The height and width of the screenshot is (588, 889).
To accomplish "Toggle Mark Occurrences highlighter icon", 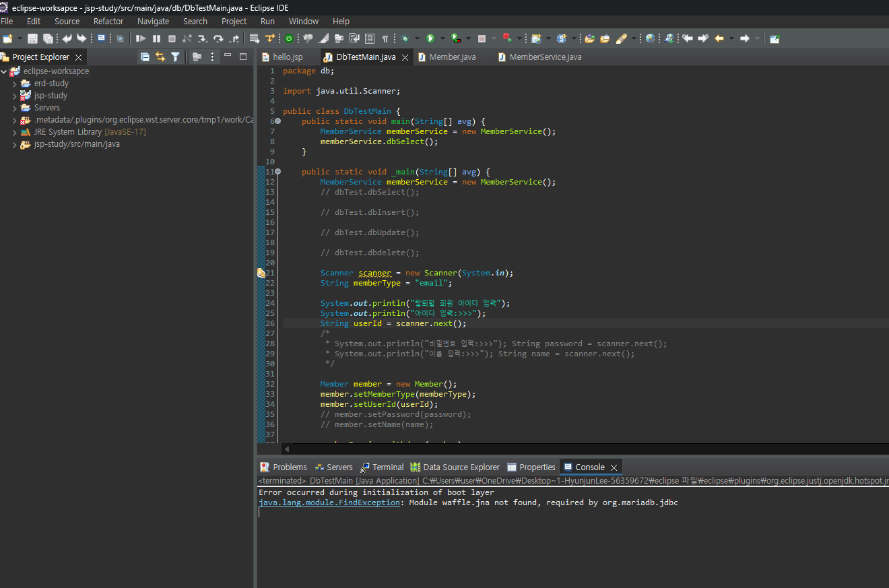I will pos(323,38).
